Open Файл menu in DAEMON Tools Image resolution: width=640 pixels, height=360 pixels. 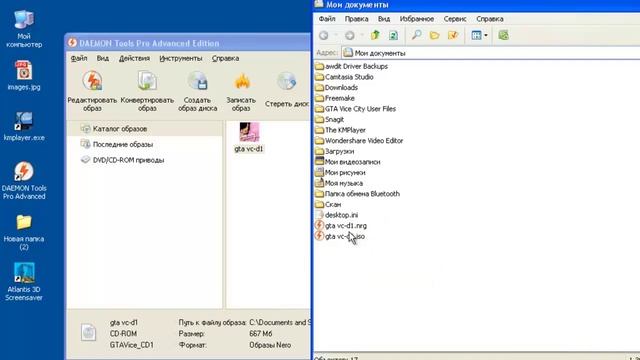(x=79, y=58)
